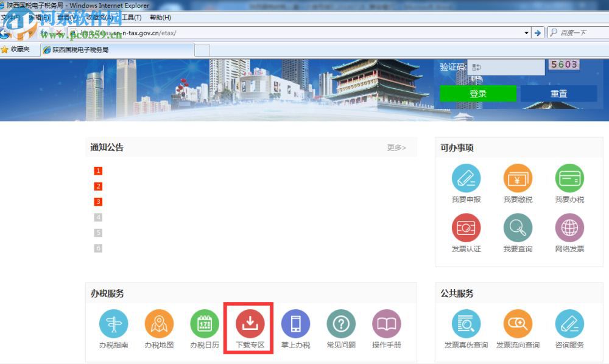The height and width of the screenshot is (364, 609).
Task: Open the address bar history dropdown arrow
Action: (x=527, y=32)
